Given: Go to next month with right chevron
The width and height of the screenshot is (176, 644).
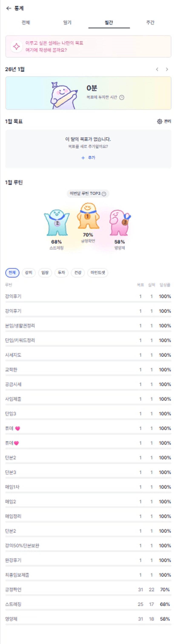Looking at the screenshot, I should tap(167, 69).
